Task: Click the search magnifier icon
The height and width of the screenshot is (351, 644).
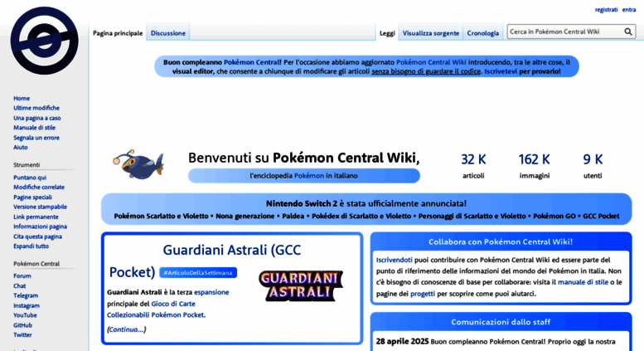Action: 628,32
